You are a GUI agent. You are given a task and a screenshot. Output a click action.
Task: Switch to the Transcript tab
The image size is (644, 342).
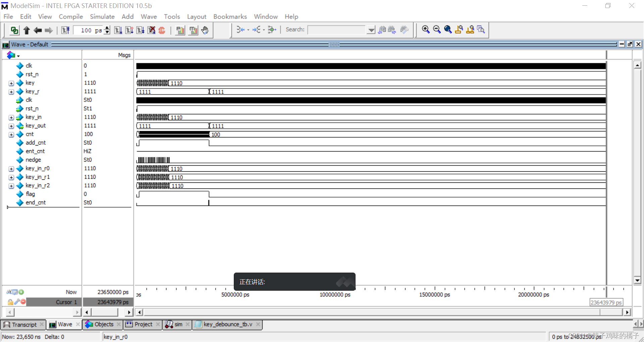(x=24, y=325)
